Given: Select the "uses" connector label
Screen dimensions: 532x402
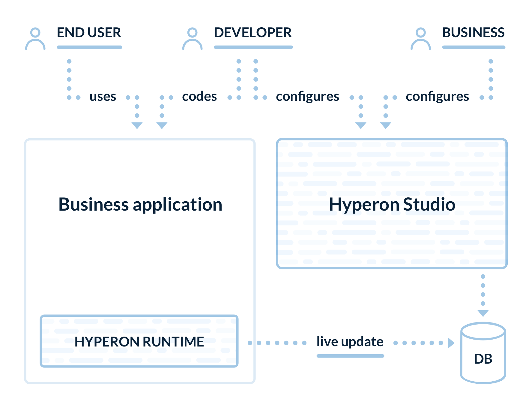Looking at the screenshot, I should click(x=103, y=97).
